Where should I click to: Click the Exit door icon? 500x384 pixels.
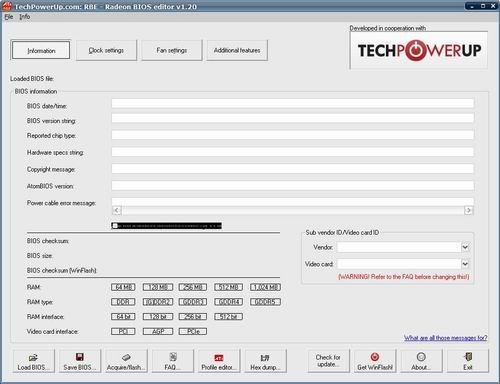coord(468,357)
